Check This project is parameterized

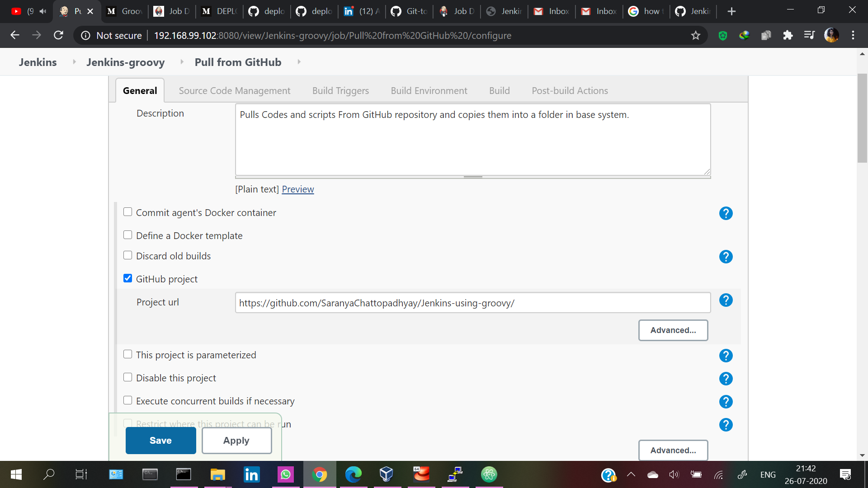point(128,354)
